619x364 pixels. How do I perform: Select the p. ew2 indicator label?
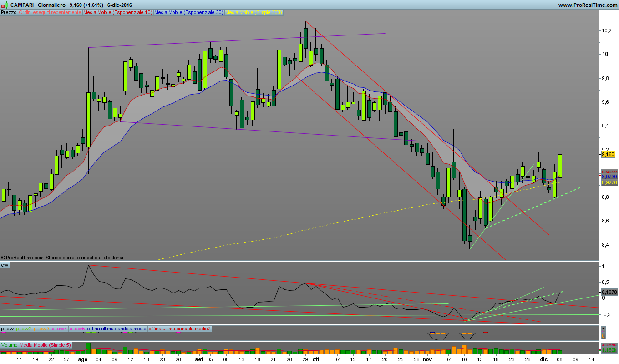click(24, 328)
